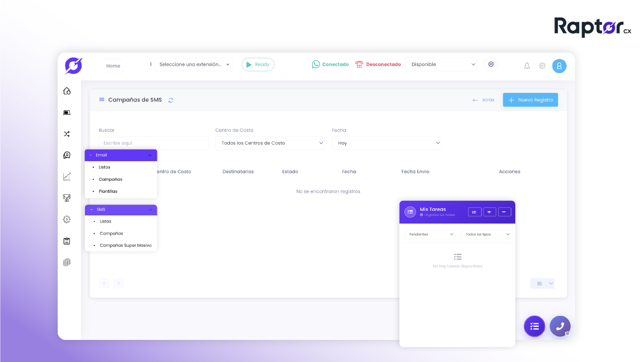Click the shuffle arrows sidebar icon
Image resolution: width=644 pixels, height=362 pixels.
[x=67, y=134]
